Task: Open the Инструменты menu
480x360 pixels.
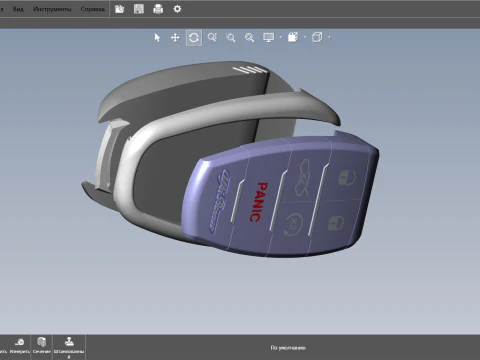Action: 52,9
